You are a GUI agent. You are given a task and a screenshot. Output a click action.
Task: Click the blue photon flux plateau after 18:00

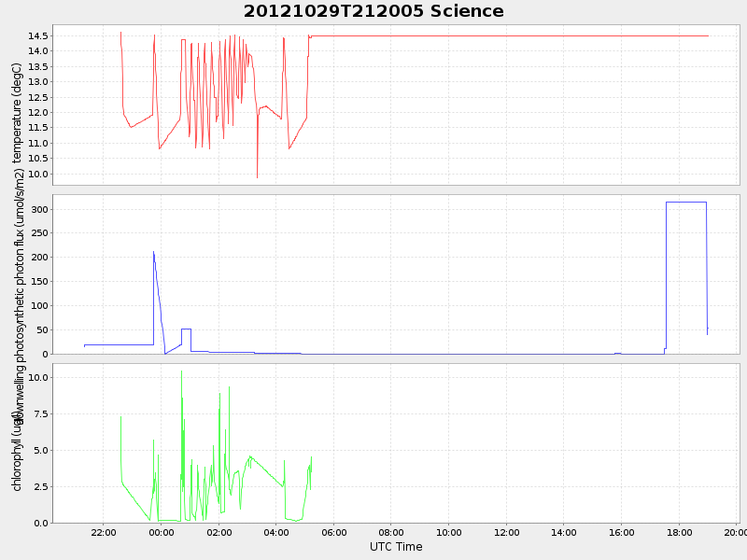click(686, 202)
